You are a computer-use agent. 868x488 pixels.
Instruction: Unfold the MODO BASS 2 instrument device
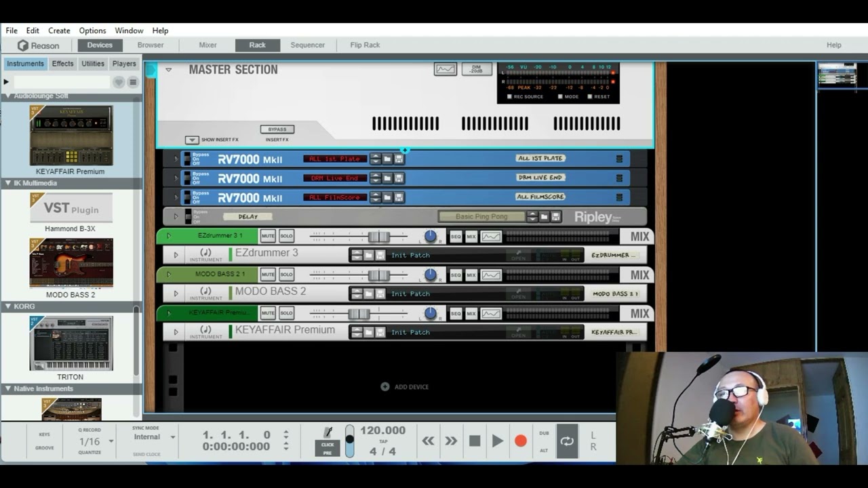click(x=176, y=294)
